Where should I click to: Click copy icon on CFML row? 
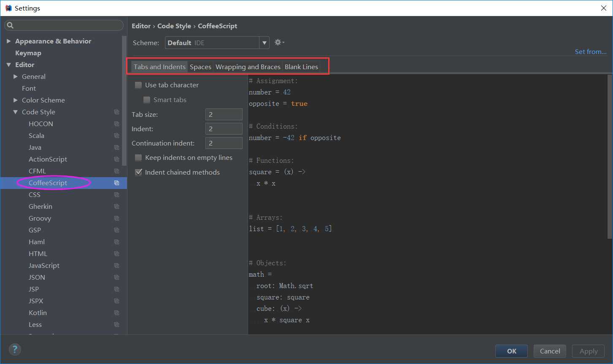(117, 171)
